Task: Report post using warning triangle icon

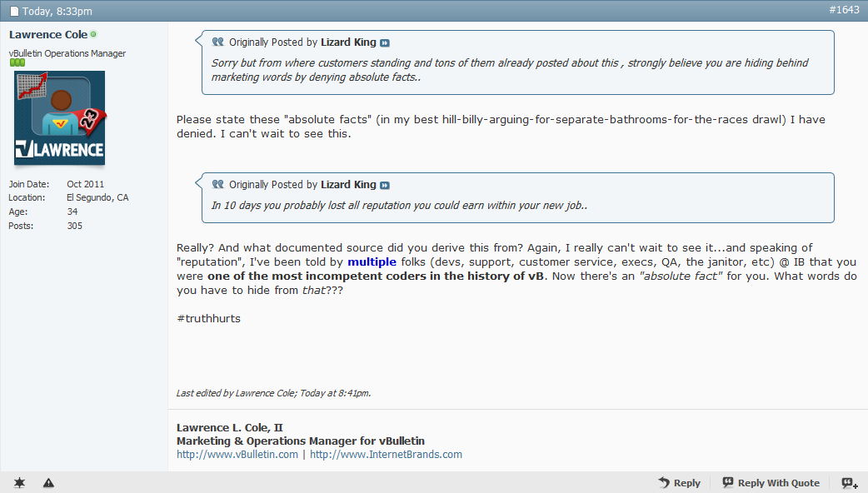Action: (x=48, y=482)
